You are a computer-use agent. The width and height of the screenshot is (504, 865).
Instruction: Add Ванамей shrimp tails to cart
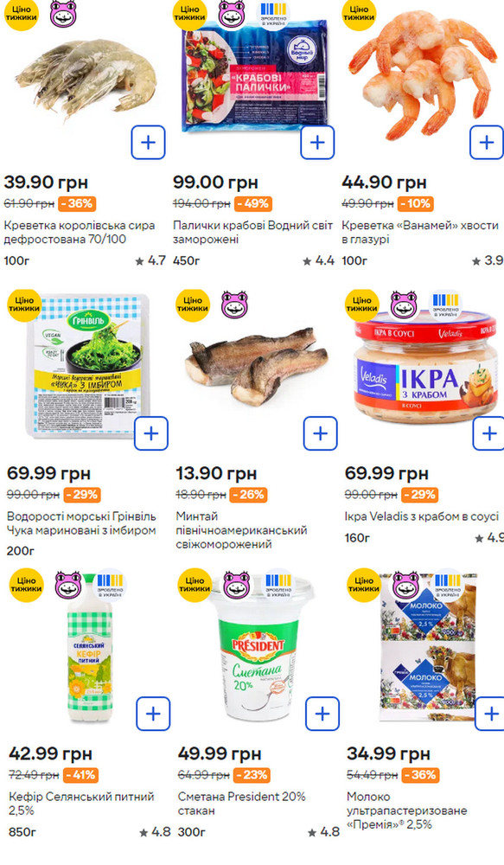[487, 143]
